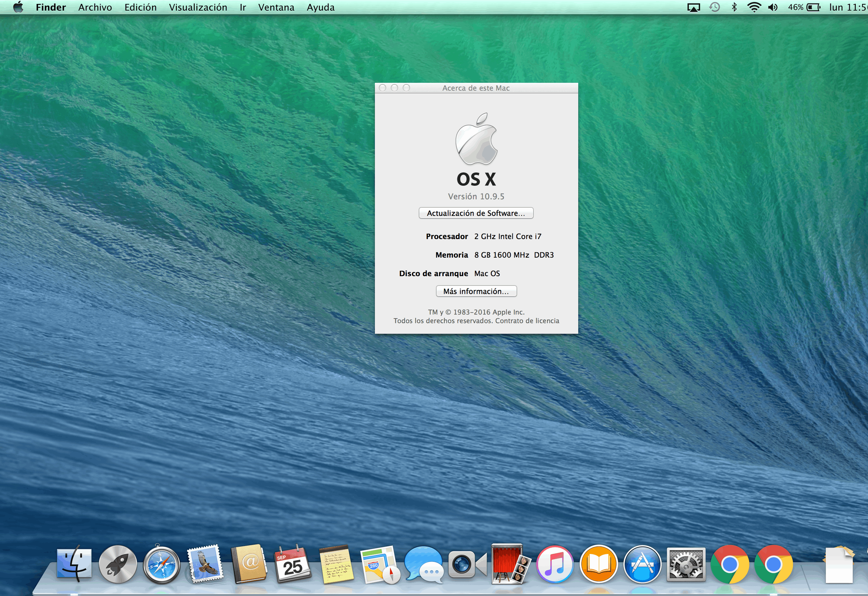
Task: Open the Visualización menu
Action: point(198,7)
